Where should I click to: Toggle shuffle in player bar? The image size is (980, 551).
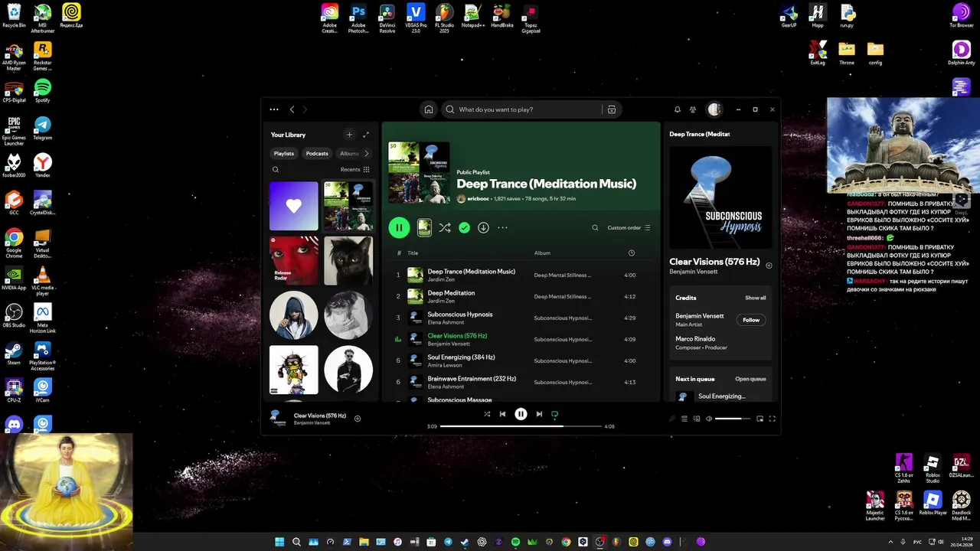487,414
